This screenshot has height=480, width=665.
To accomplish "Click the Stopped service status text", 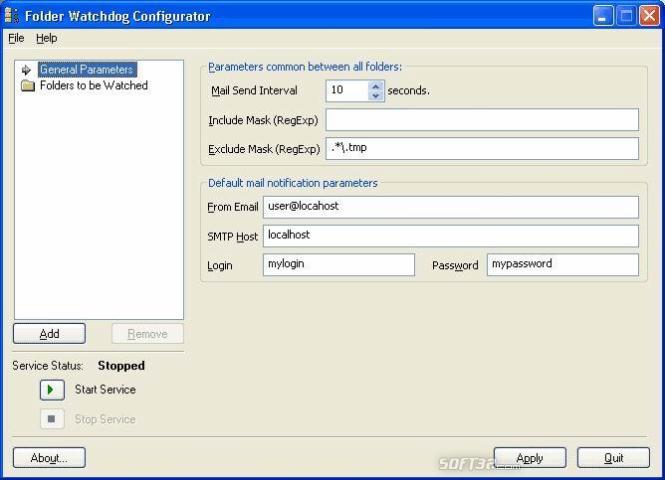I will point(121,366).
